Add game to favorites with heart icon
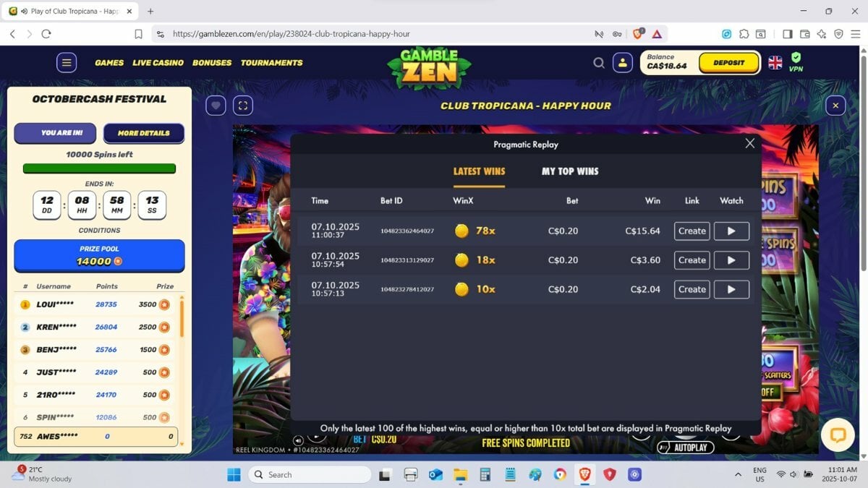 point(216,106)
